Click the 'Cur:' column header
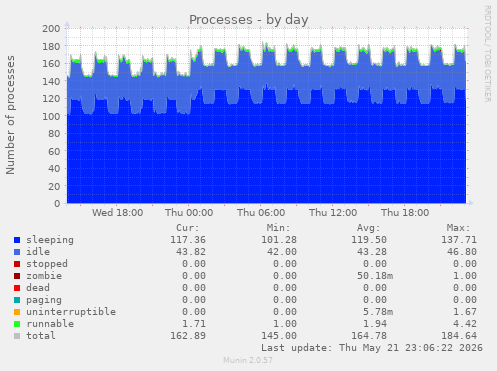Image resolution: width=497 pixels, height=371 pixels. pos(188,228)
